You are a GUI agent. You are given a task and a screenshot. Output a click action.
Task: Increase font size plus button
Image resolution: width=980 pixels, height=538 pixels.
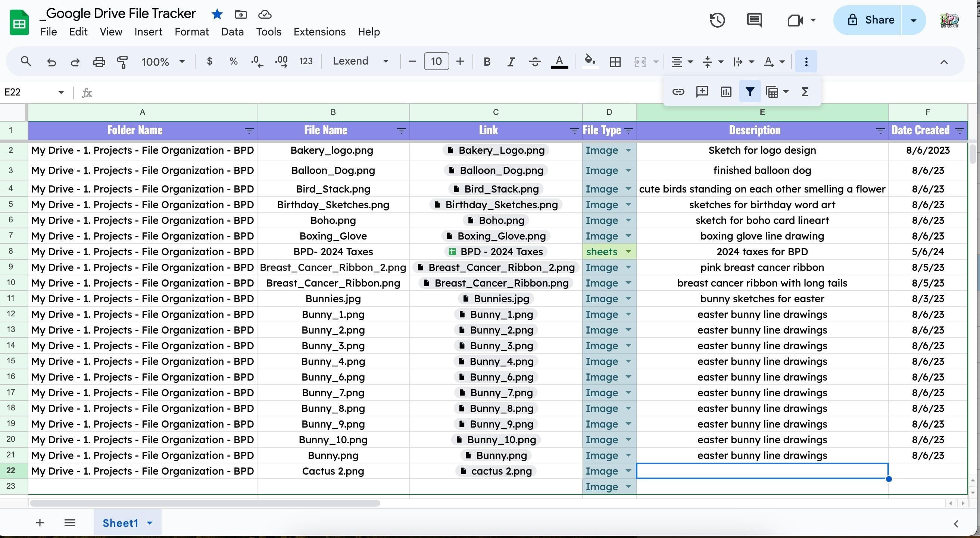[x=460, y=61]
